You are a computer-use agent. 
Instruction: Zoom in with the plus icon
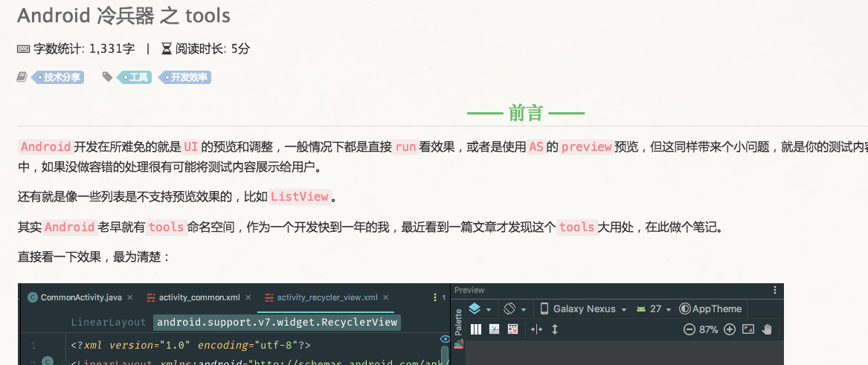pos(730,329)
